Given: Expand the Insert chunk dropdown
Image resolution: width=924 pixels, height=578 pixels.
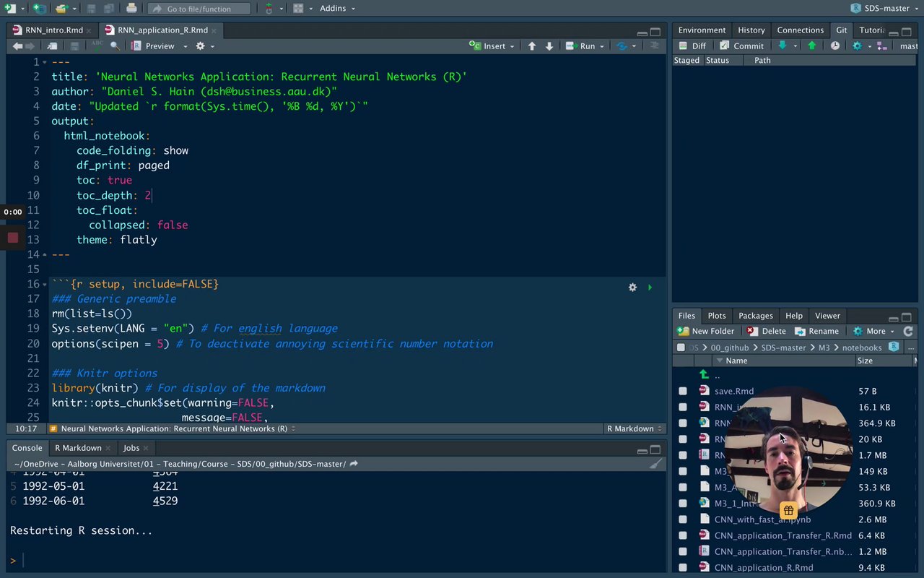Looking at the screenshot, I should pyautogui.click(x=512, y=46).
